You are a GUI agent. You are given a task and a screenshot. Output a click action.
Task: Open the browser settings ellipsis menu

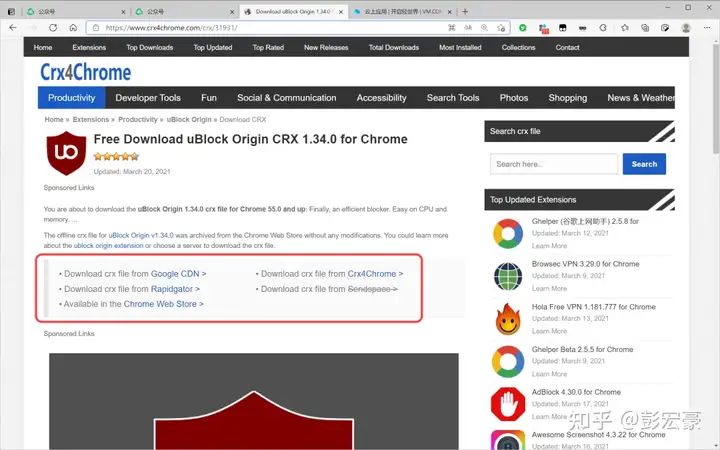(x=707, y=28)
